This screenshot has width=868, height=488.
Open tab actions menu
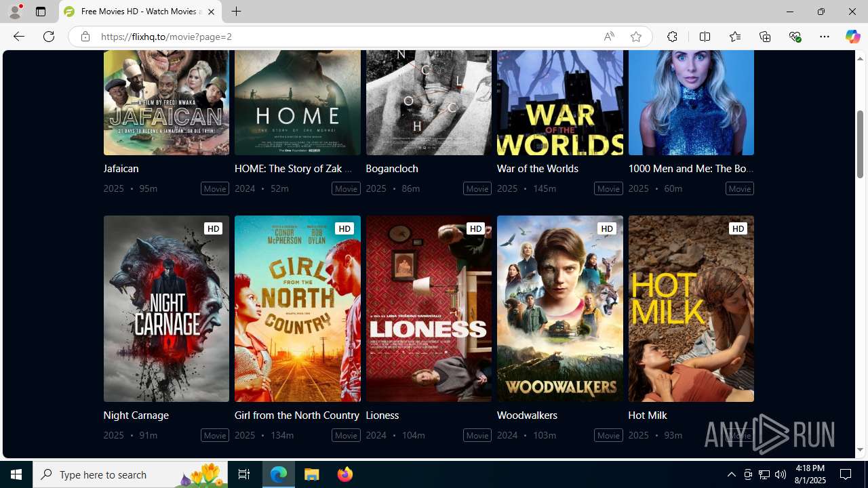tap(41, 12)
